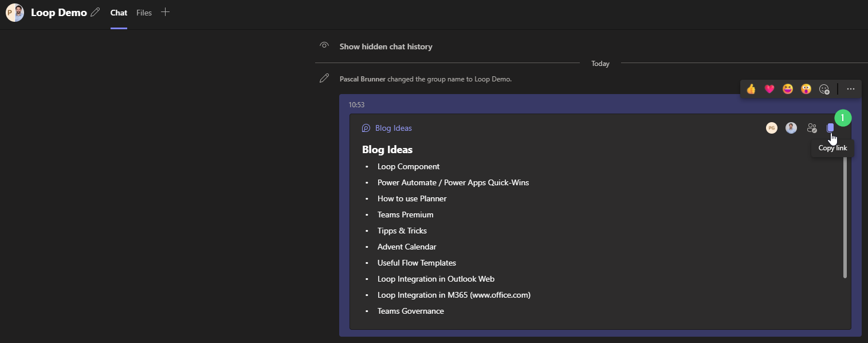
Task: Edit group name with pencil icon
Action: 95,12
